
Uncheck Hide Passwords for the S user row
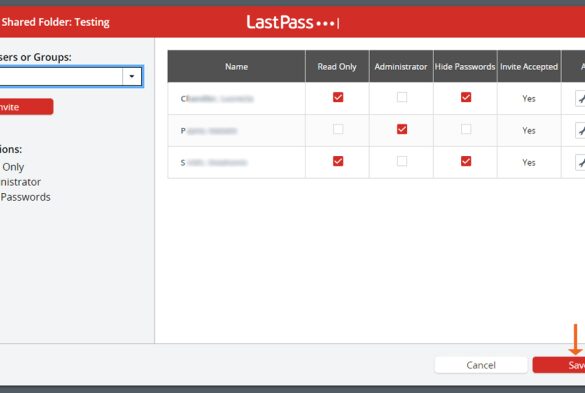466,161
